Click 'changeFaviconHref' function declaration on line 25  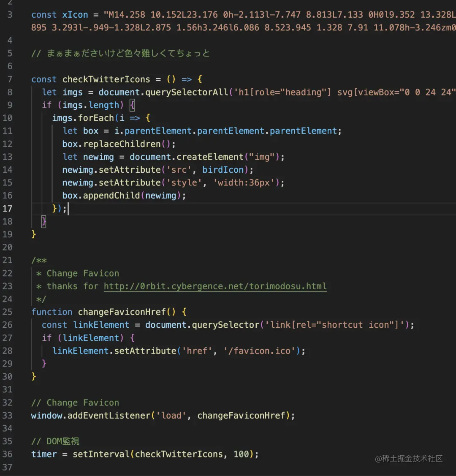pyautogui.click(x=122, y=312)
